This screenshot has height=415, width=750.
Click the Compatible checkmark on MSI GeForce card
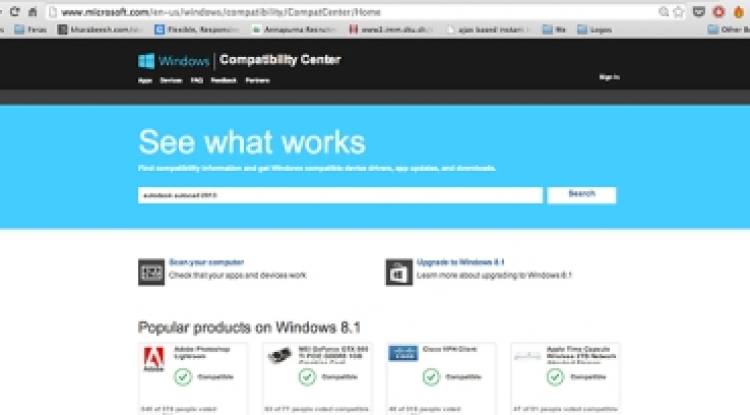point(307,377)
